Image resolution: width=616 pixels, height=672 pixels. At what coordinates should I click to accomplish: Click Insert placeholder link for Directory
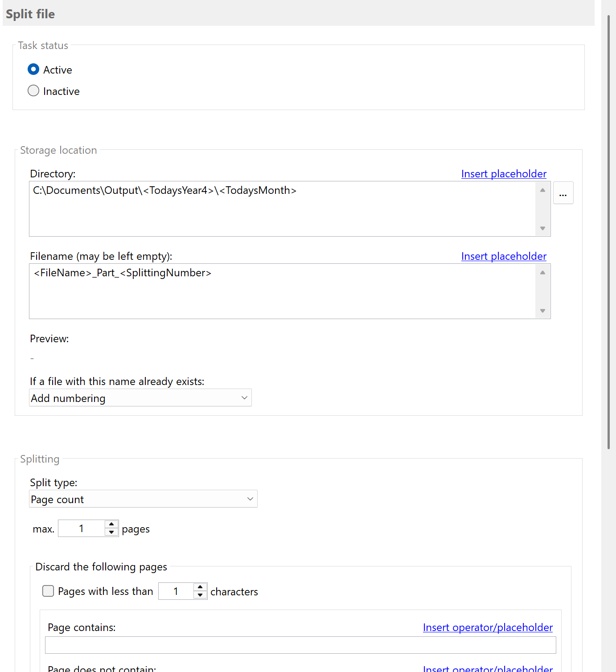coord(503,174)
